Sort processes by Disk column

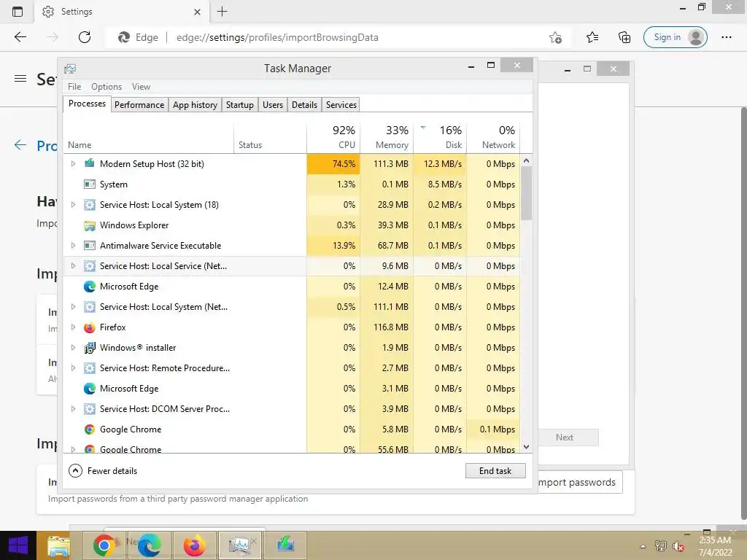[x=440, y=137]
